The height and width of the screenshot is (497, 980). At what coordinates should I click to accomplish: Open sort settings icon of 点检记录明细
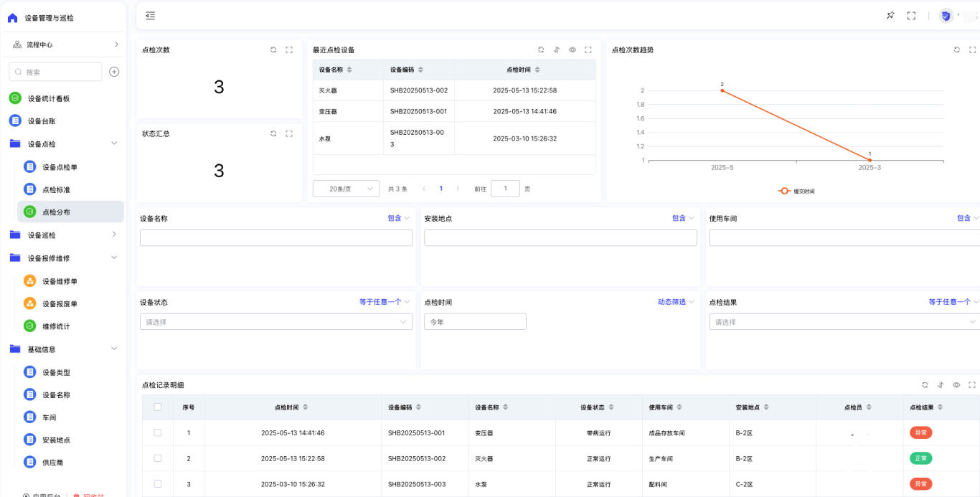941,385
